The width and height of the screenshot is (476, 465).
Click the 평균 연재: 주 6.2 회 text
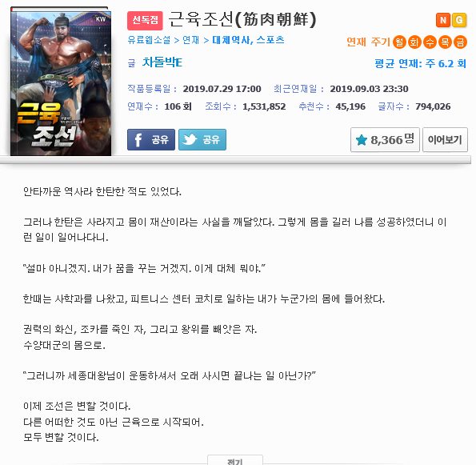coord(421,63)
